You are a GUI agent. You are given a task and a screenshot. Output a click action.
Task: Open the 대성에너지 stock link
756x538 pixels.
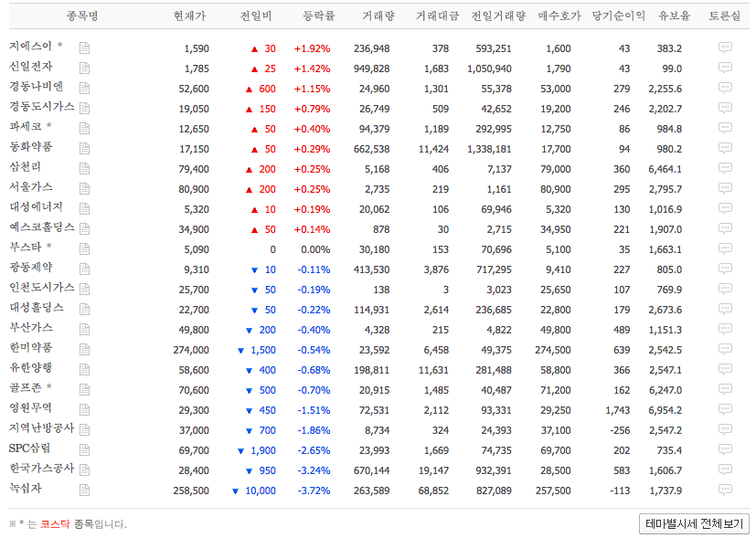(37, 206)
